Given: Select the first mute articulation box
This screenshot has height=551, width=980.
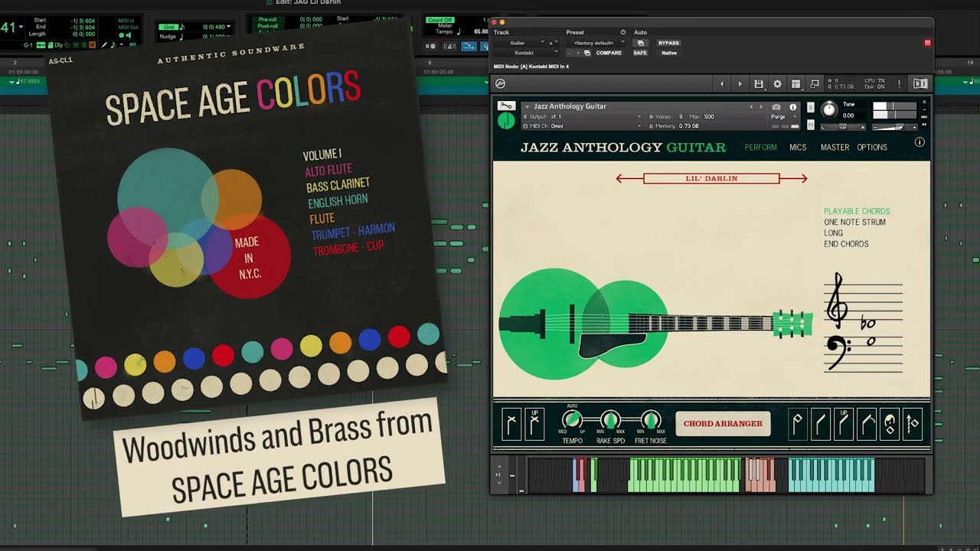Looking at the screenshot, I should [511, 423].
